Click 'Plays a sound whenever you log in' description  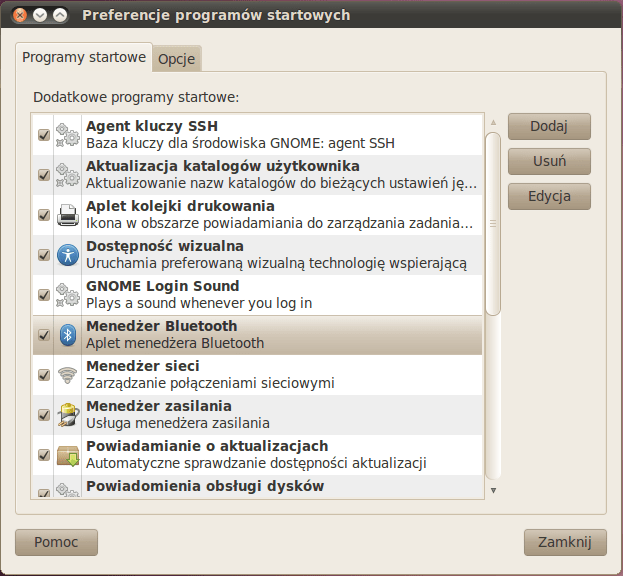click(x=199, y=303)
